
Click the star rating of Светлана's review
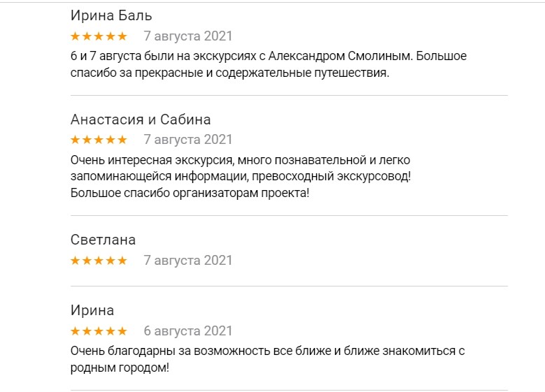pyautogui.click(x=99, y=261)
